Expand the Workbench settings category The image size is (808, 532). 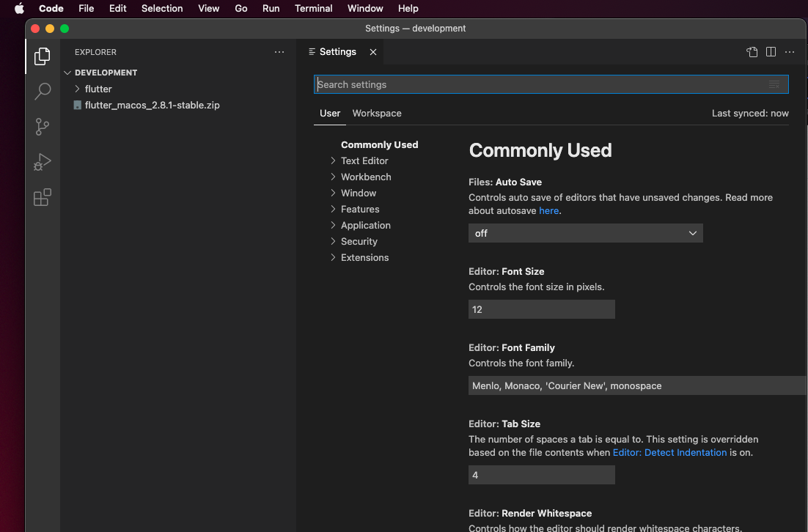334,177
